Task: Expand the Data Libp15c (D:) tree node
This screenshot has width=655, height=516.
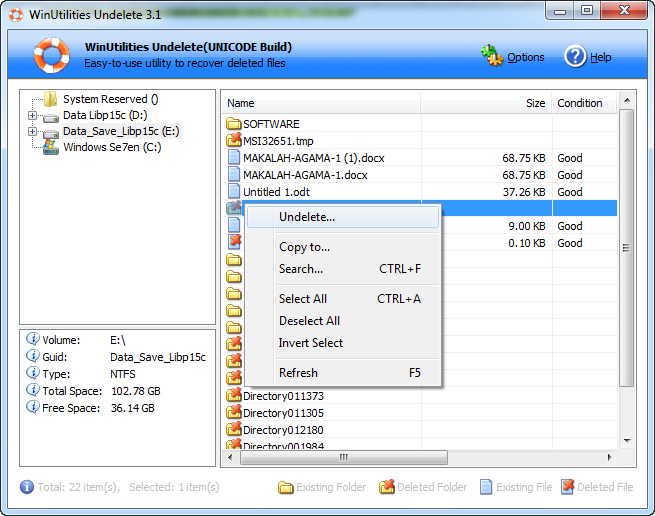Action: click(x=32, y=115)
